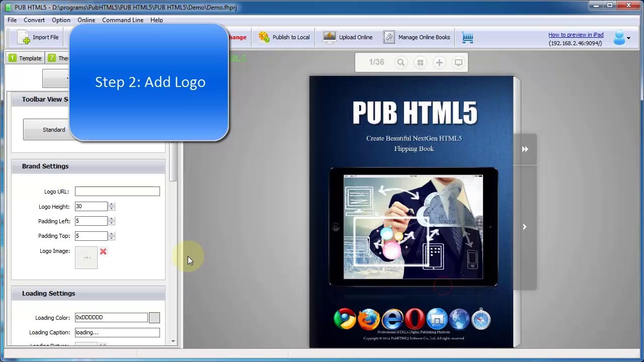Screen dimensions: 644x362
Task: Jump to last page double-arrow
Action: [525, 149]
